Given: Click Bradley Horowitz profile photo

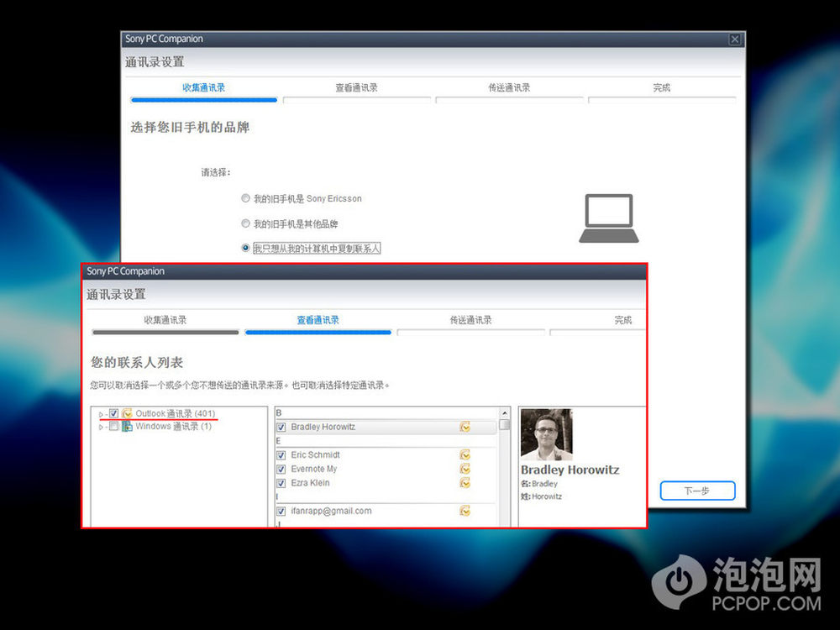Looking at the screenshot, I should click(547, 434).
